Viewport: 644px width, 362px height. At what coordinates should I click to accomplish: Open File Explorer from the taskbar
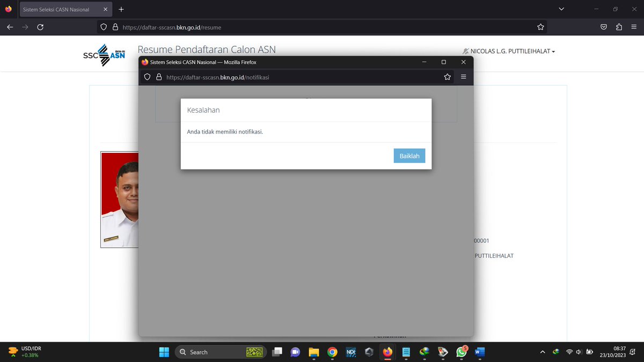(313, 352)
